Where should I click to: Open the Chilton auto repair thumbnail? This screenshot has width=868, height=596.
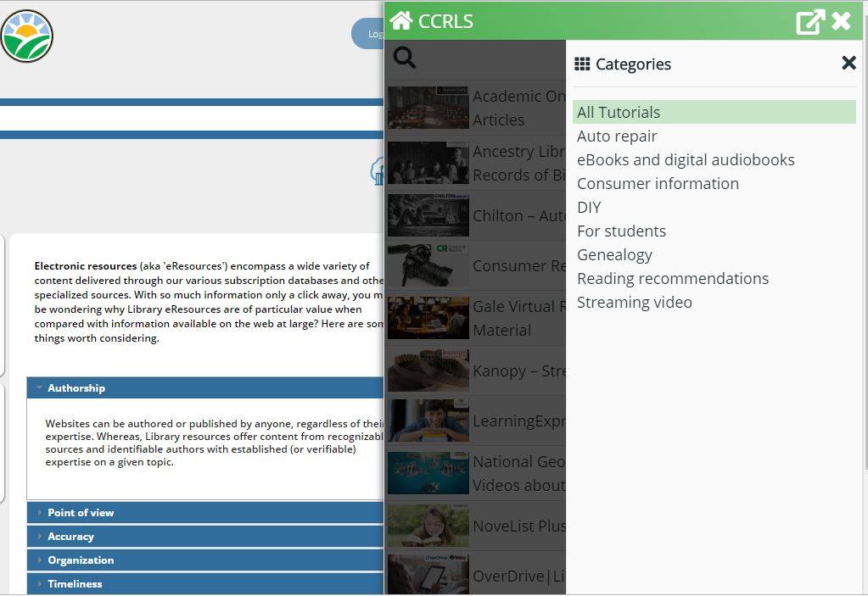click(428, 215)
